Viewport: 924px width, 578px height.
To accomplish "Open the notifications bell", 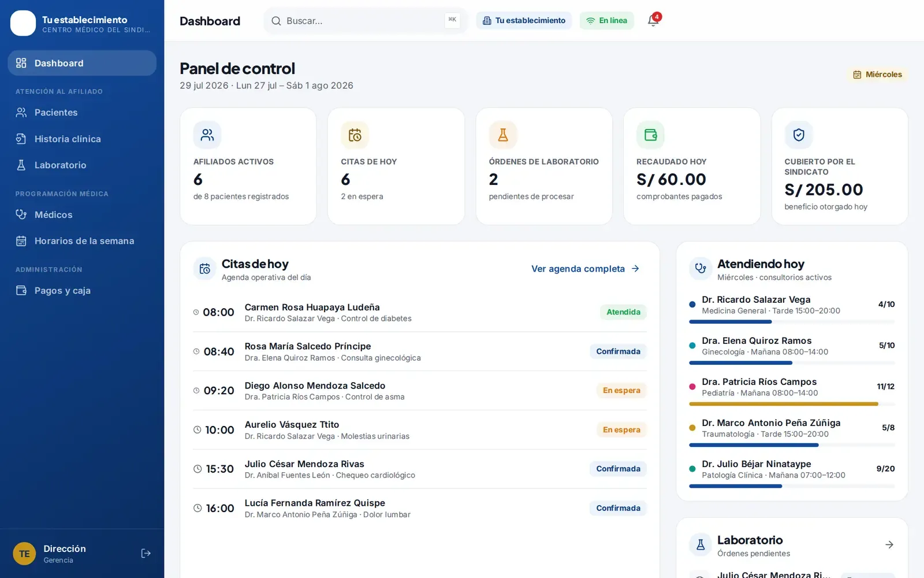I will click(x=653, y=20).
